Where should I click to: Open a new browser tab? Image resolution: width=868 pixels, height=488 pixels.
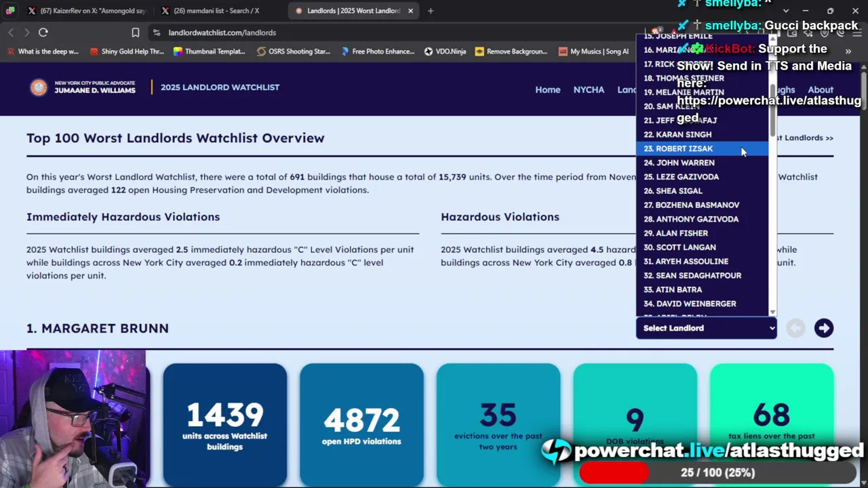[x=431, y=11]
